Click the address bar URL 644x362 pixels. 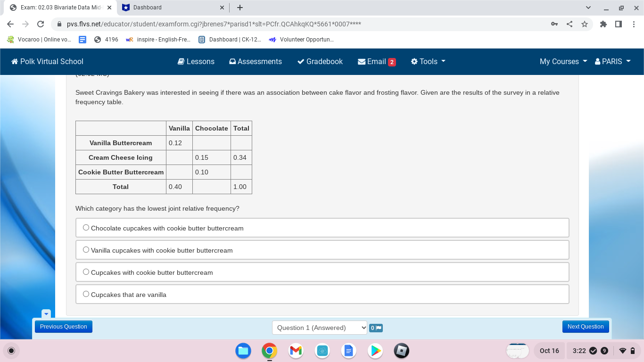point(214,24)
